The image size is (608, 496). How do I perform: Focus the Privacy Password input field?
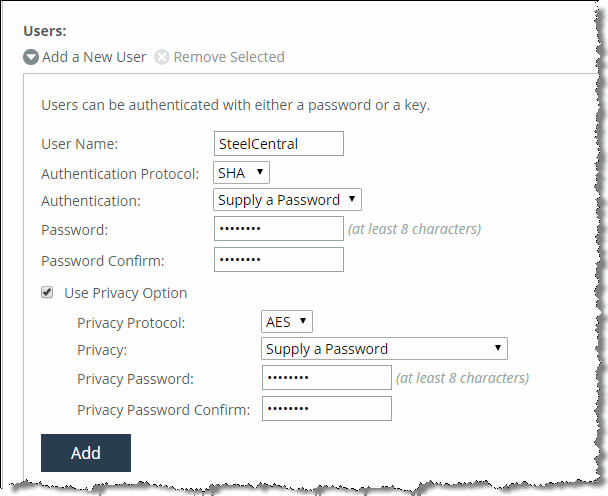point(327,377)
